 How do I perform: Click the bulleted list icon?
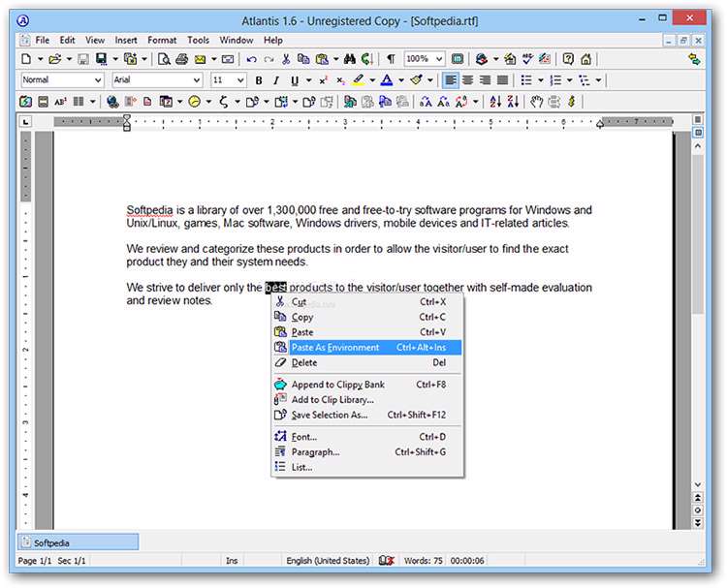tap(526, 80)
